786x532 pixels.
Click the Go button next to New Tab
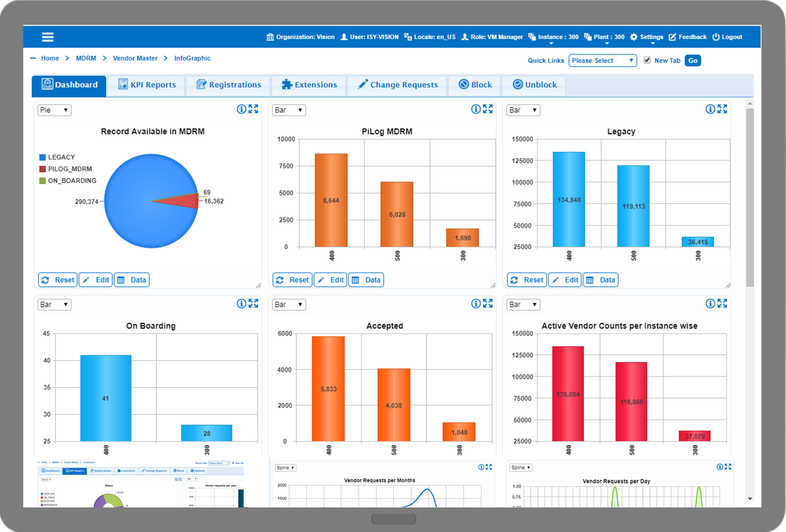(x=693, y=60)
